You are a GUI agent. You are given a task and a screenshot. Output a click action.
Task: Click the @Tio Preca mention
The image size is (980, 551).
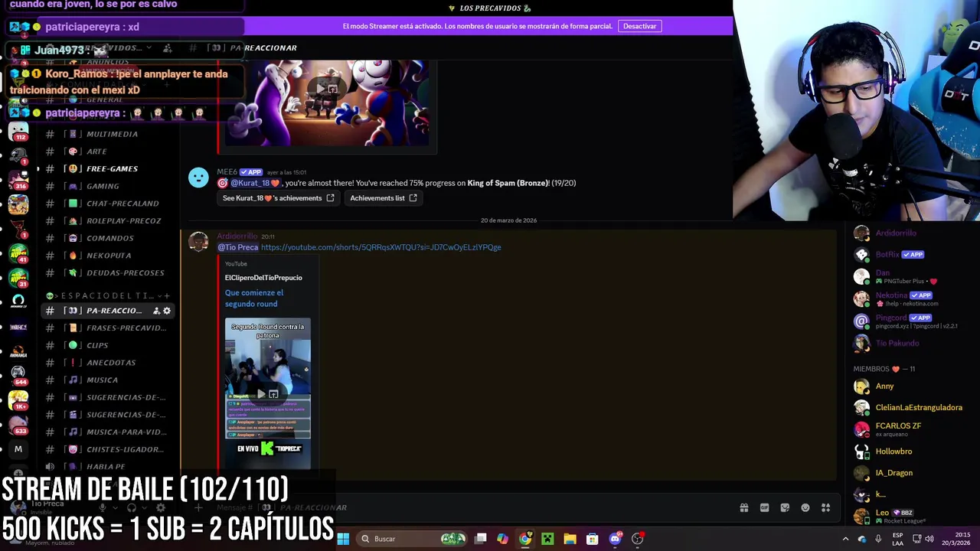coord(238,247)
